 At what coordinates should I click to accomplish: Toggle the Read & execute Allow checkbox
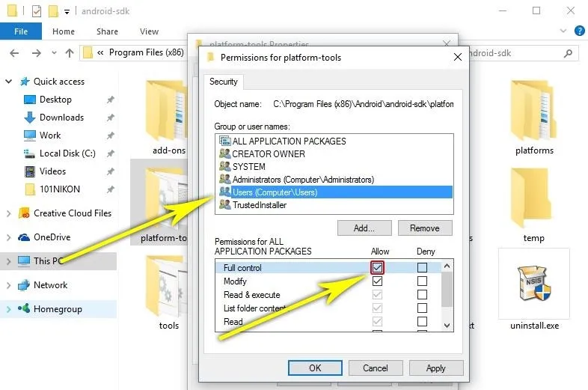(x=377, y=295)
